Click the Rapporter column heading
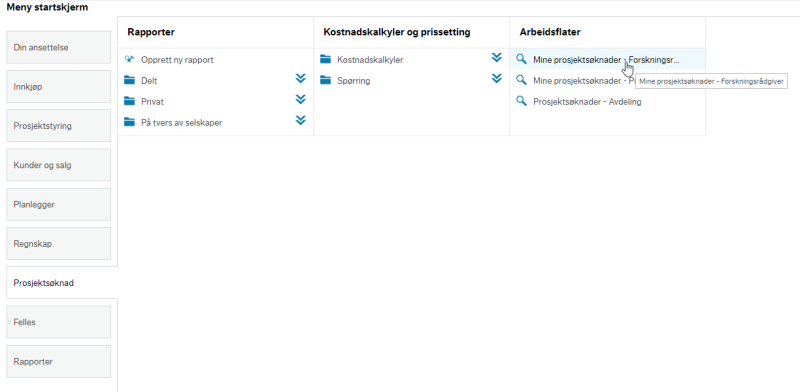Viewport: 800px width, 392px height. click(x=151, y=32)
